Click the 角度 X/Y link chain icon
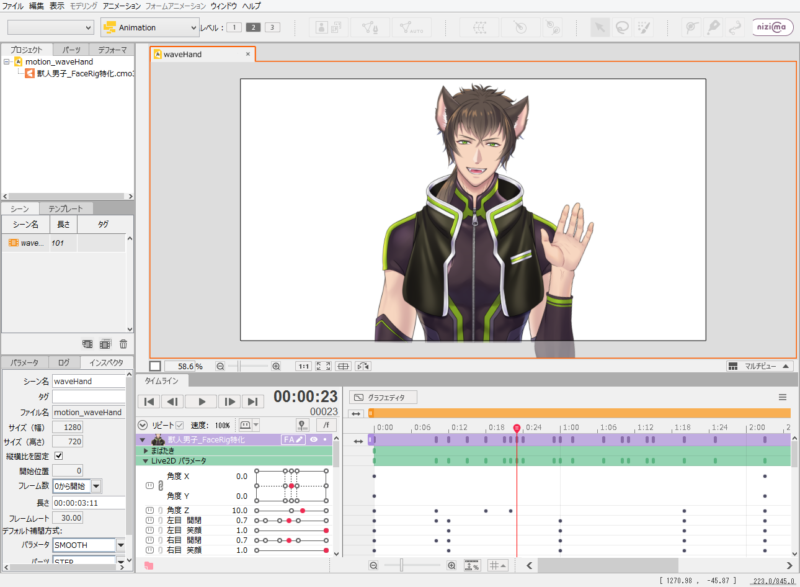Image resolution: width=800 pixels, height=587 pixels. tap(161, 486)
